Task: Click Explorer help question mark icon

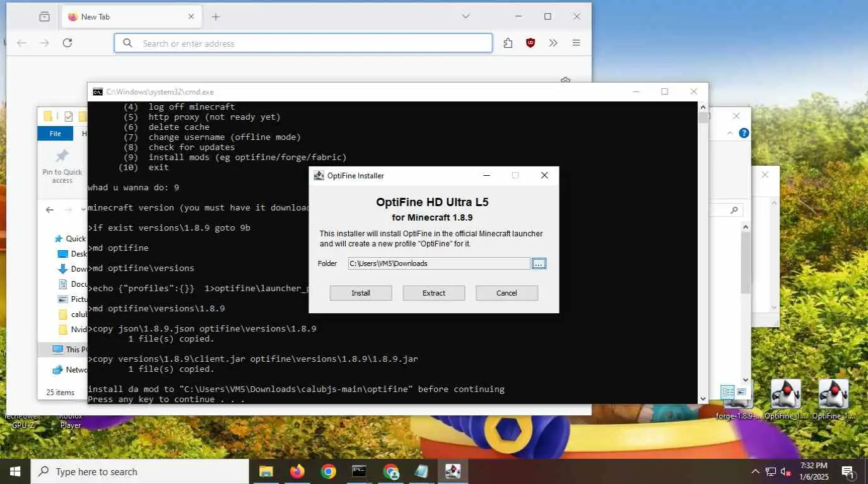Action: (744, 134)
